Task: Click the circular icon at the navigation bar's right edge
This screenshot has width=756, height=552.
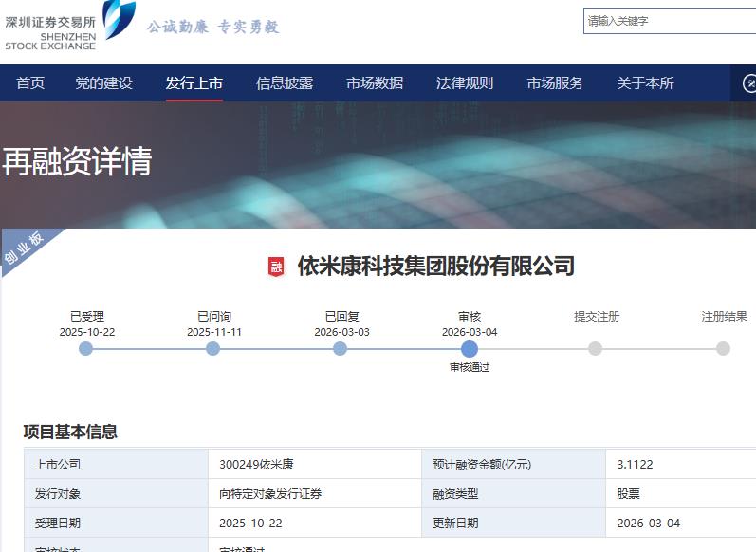Action: tap(748, 83)
